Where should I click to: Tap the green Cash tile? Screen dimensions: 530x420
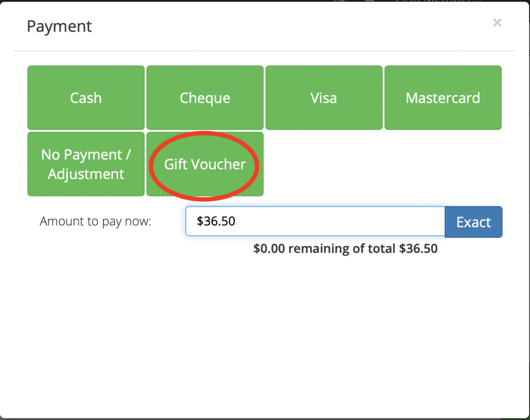point(86,98)
